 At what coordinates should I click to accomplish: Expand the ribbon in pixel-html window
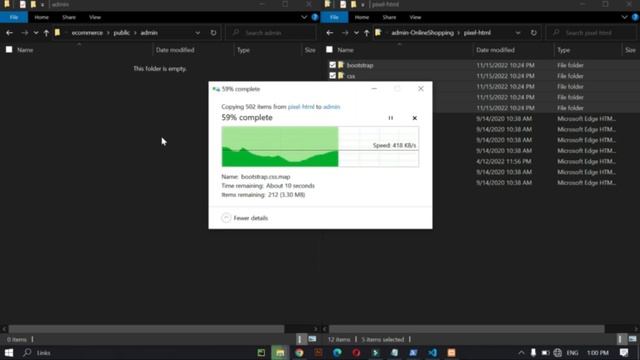click(624, 17)
